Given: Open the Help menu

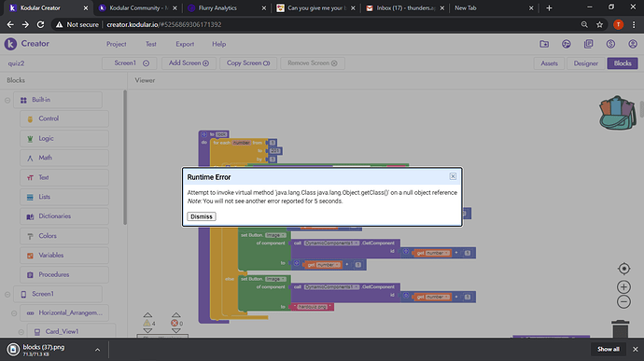Looking at the screenshot, I should 219,44.
